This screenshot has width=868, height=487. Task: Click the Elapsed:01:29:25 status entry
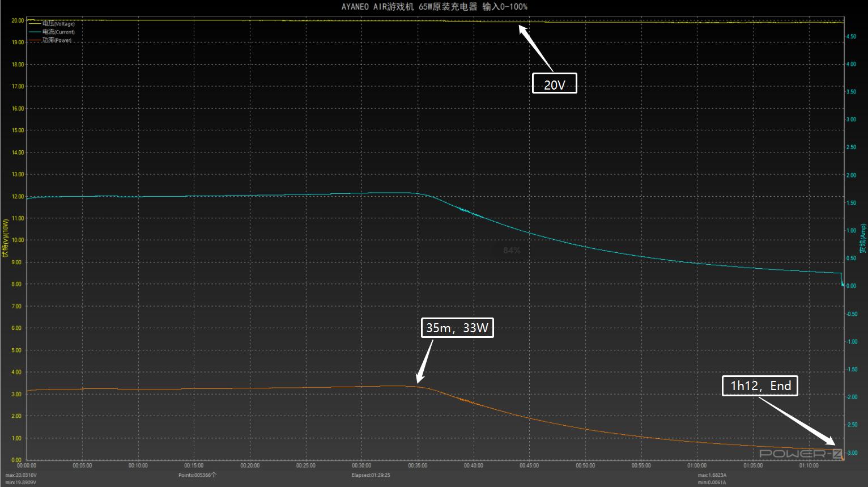point(371,475)
